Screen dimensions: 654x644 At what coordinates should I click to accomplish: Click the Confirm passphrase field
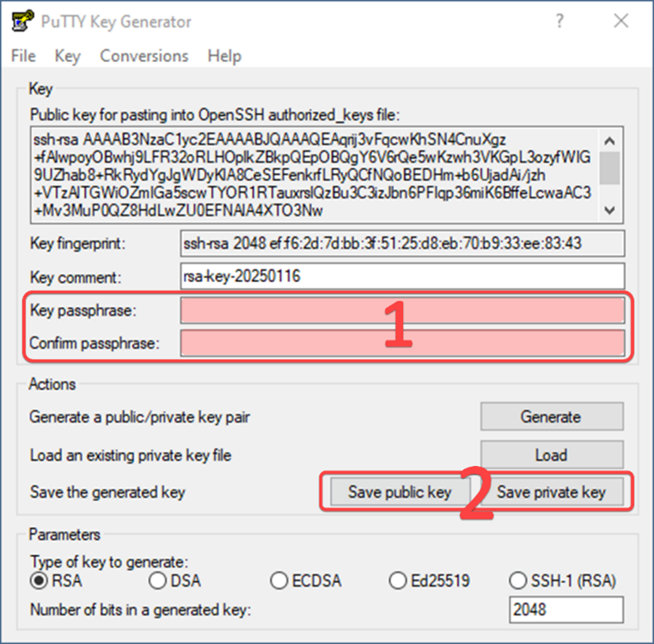402,343
